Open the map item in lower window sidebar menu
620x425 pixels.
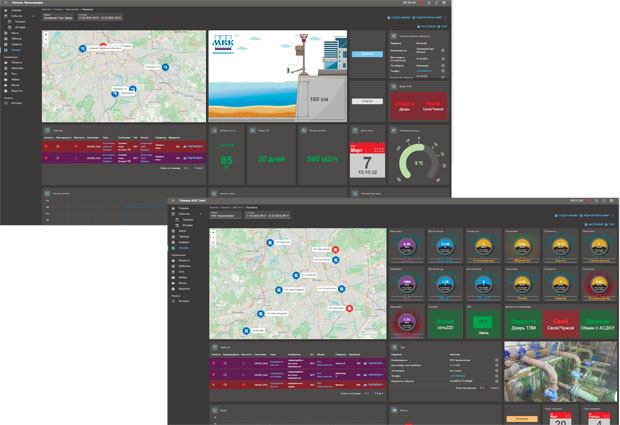[182, 231]
